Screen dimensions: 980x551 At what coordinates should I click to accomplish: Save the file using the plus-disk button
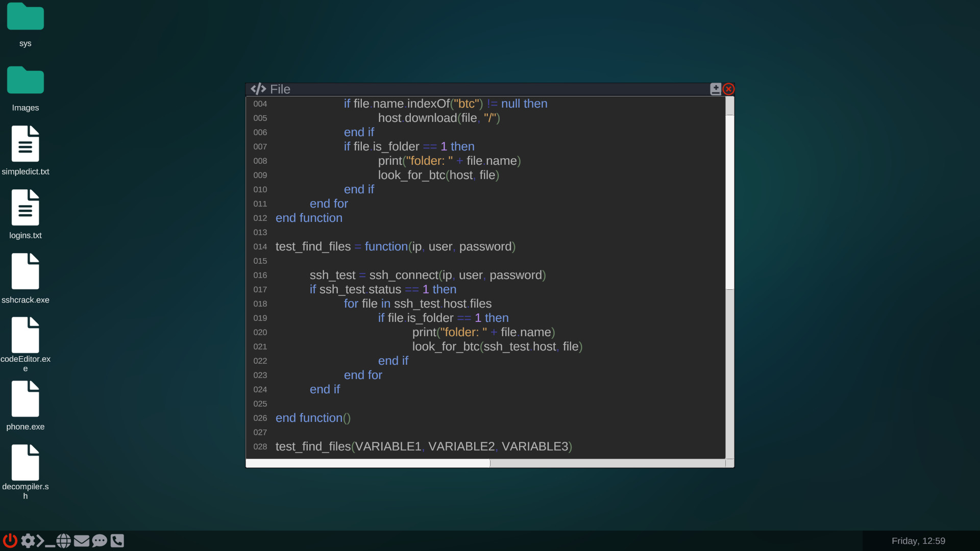pyautogui.click(x=715, y=88)
